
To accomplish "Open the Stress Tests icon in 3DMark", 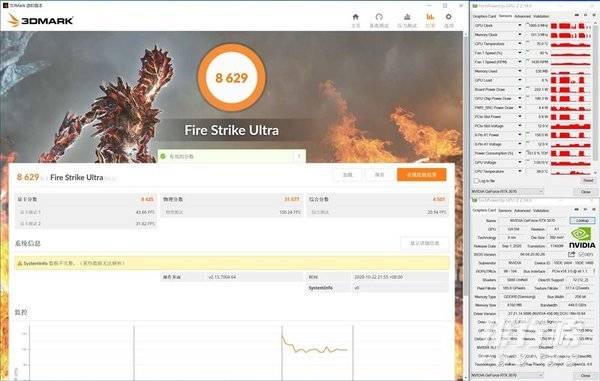I will tap(407, 17).
